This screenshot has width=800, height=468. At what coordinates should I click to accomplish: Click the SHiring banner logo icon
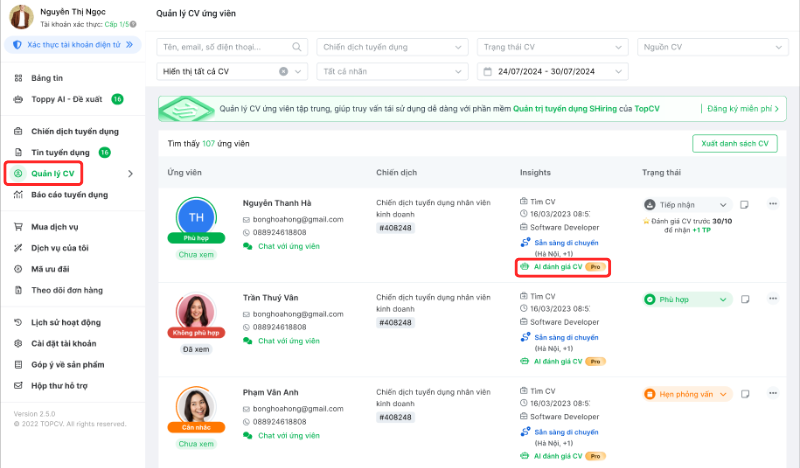click(x=186, y=109)
